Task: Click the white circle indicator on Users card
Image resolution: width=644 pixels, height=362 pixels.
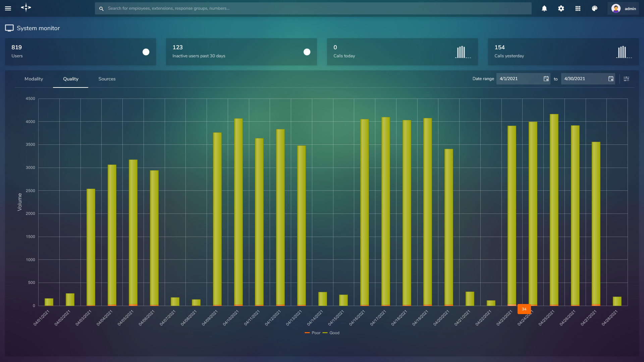Action: (146, 52)
